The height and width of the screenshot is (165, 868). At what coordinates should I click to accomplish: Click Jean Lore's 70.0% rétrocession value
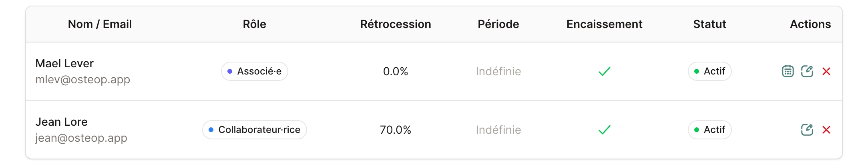(396, 130)
